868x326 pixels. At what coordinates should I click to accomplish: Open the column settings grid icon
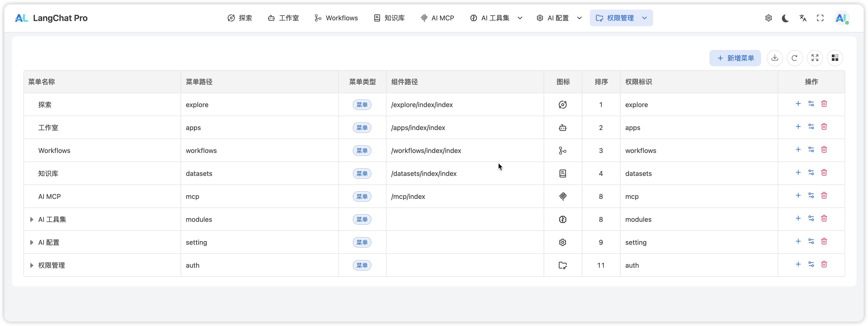pos(835,58)
